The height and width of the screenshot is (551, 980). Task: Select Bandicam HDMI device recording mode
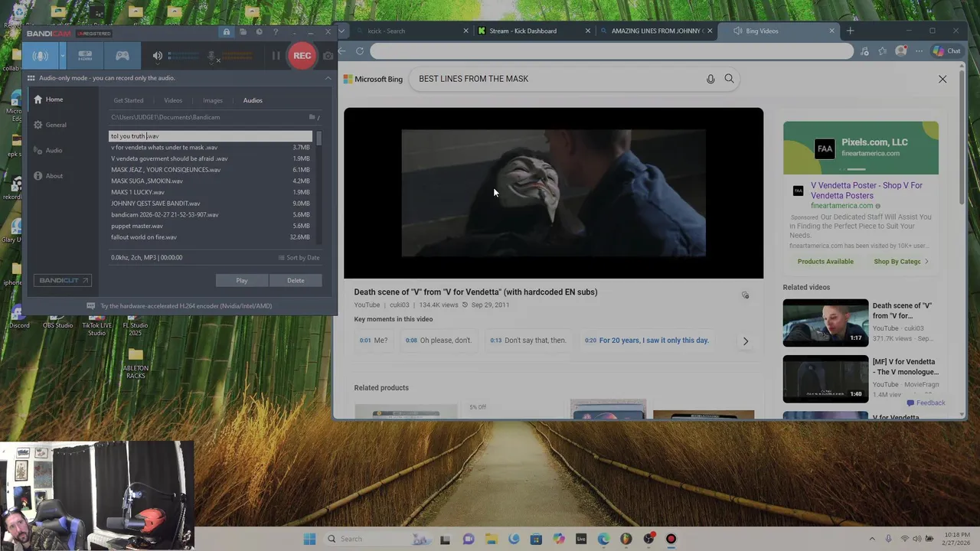pyautogui.click(x=85, y=55)
